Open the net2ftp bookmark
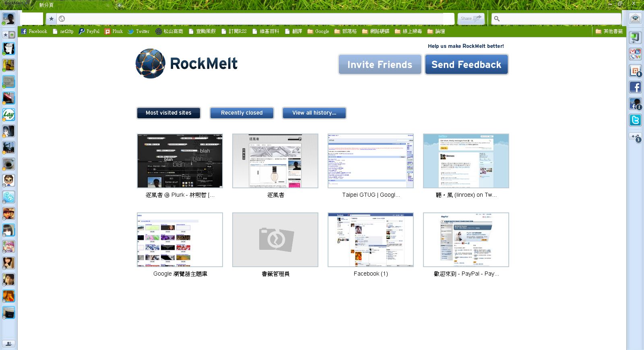Image resolution: width=644 pixels, height=350 pixels. pos(63,31)
